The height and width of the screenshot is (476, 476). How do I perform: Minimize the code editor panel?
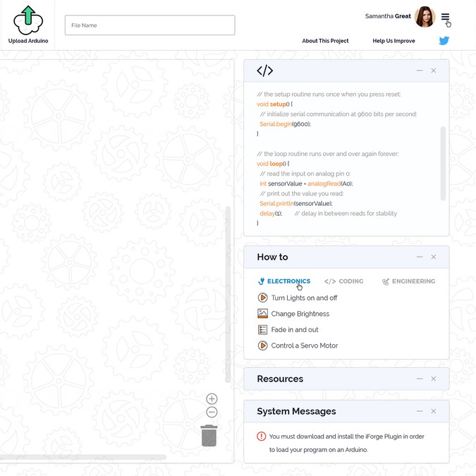[x=420, y=71]
